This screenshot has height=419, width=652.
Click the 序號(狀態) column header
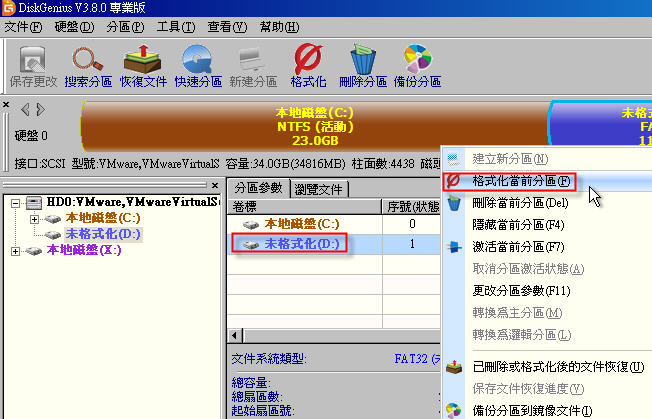pos(412,206)
